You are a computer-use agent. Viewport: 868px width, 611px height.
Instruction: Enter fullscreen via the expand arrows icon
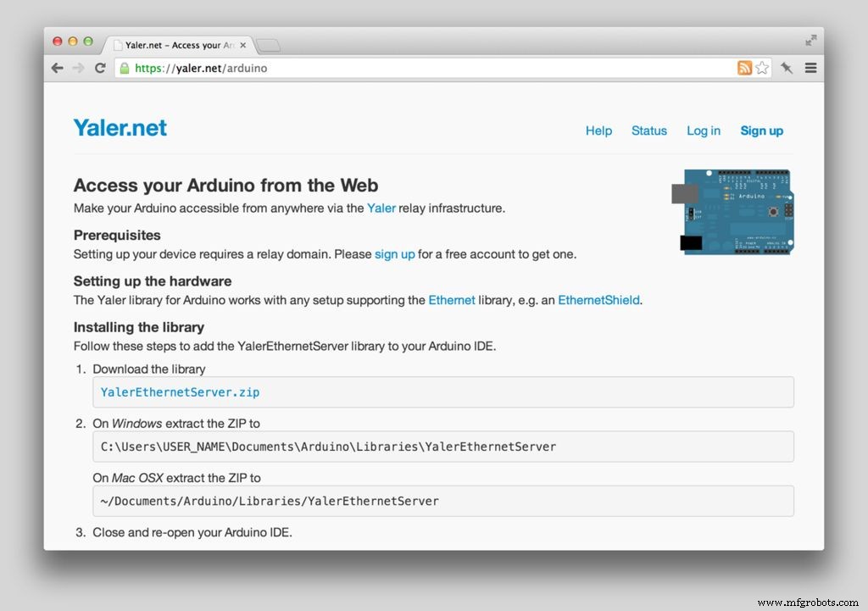point(810,39)
